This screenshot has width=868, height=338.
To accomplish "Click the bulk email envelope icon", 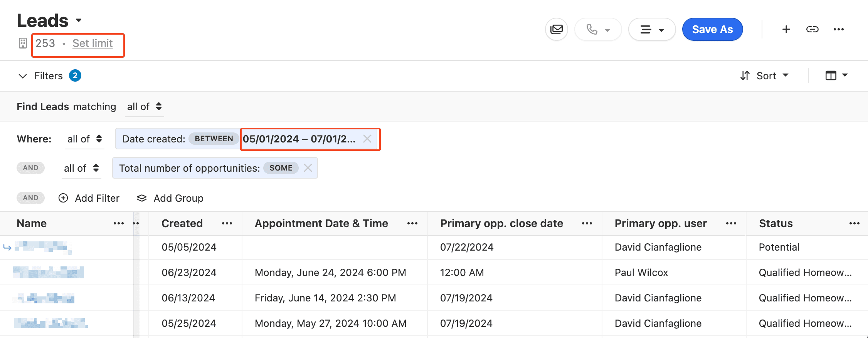I will (x=557, y=29).
